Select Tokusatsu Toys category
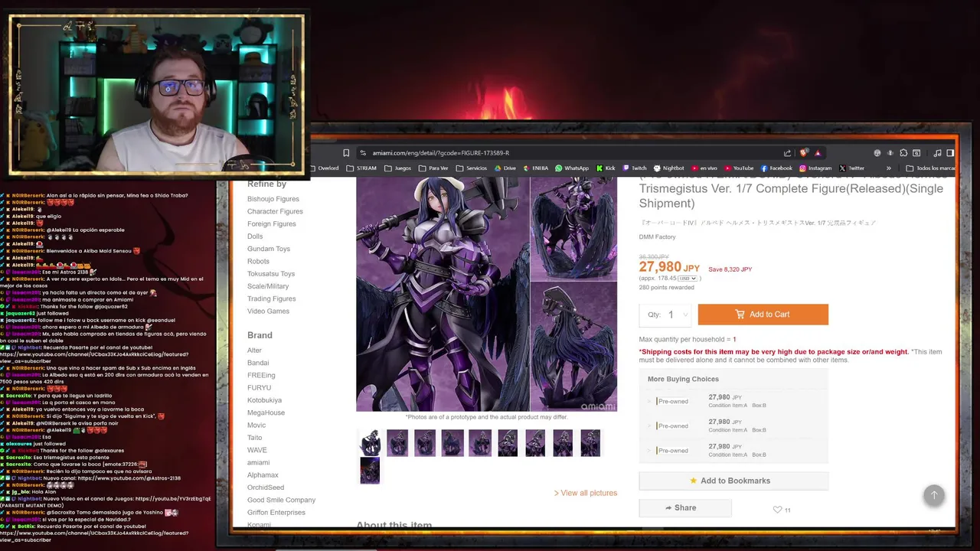 pyautogui.click(x=271, y=274)
